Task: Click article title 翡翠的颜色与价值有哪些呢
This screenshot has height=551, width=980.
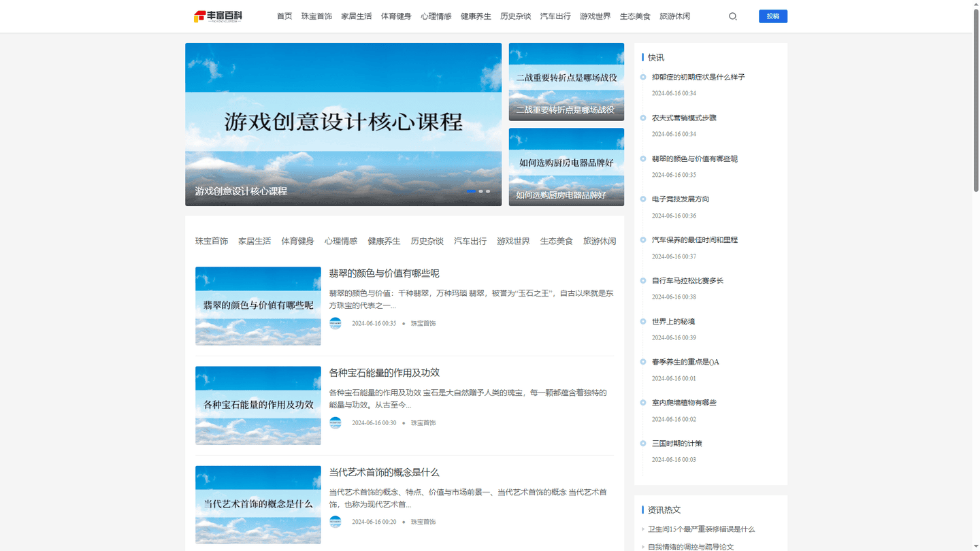Action: (385, 273)
